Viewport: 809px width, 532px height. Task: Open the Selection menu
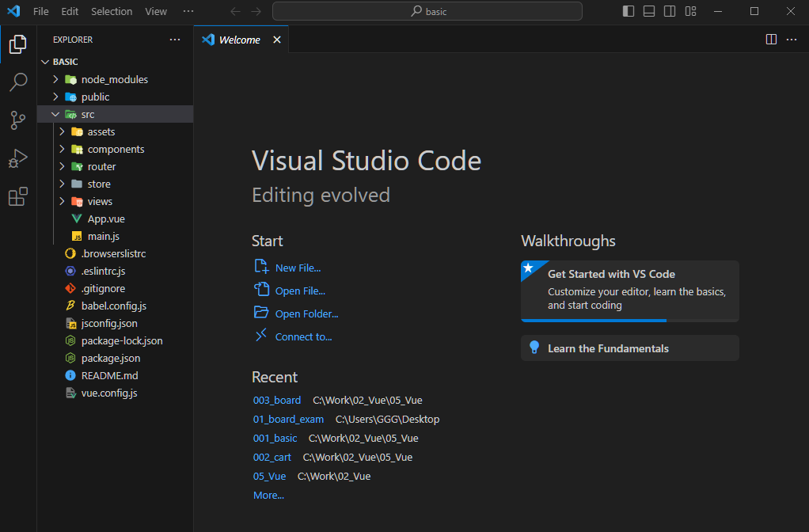pos(112,11)
